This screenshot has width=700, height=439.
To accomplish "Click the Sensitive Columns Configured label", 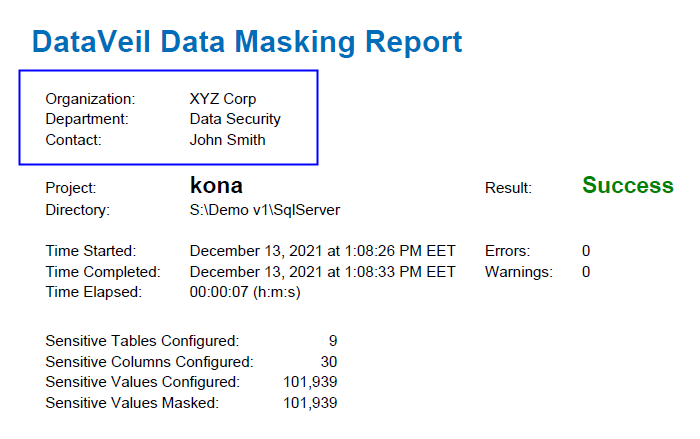I will click(150, 362).
